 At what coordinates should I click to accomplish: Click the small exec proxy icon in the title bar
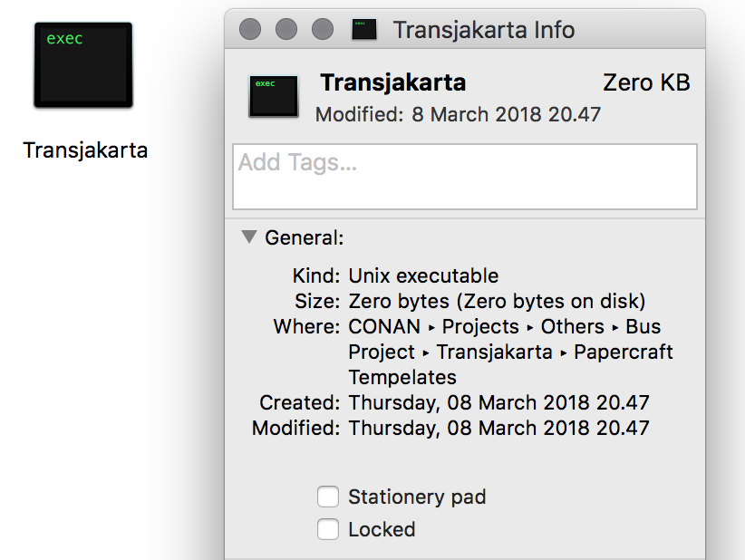(x=363, y=28)
